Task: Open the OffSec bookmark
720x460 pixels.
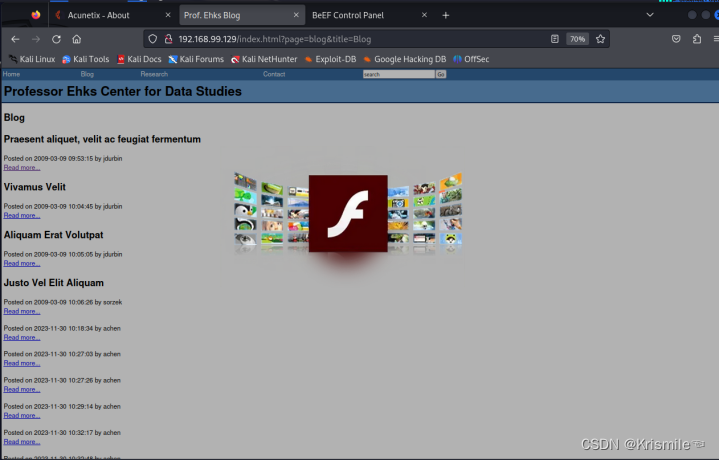Action: pyautogui.click(x=471, y=59)
